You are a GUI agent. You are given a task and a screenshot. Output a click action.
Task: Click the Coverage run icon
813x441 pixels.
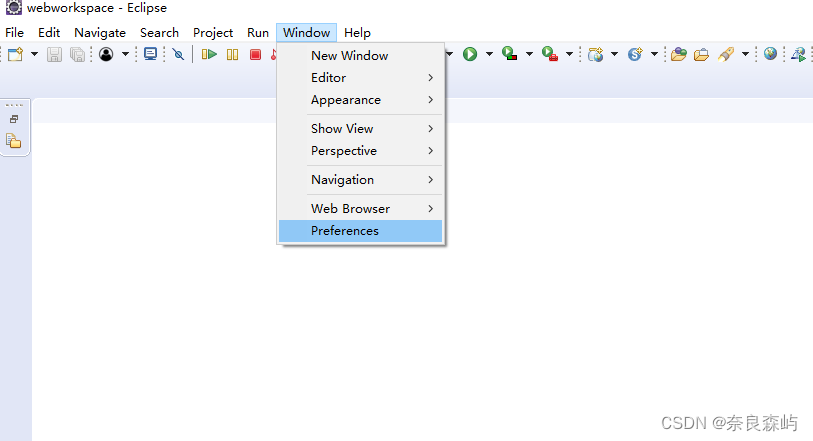click(509, 54)
